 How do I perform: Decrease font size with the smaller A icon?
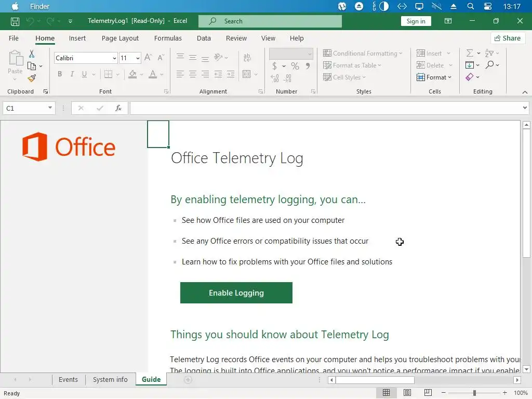tap(161, 58)
